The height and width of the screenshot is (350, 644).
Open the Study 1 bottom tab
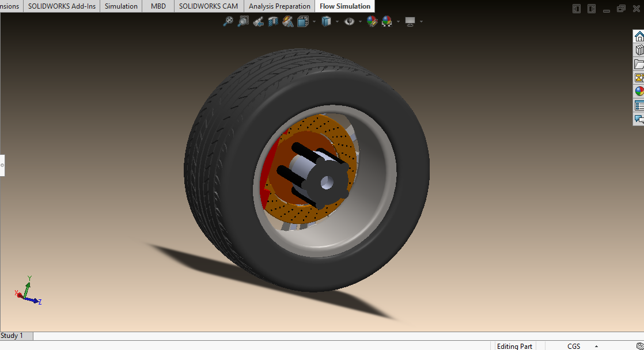point(17,336)
